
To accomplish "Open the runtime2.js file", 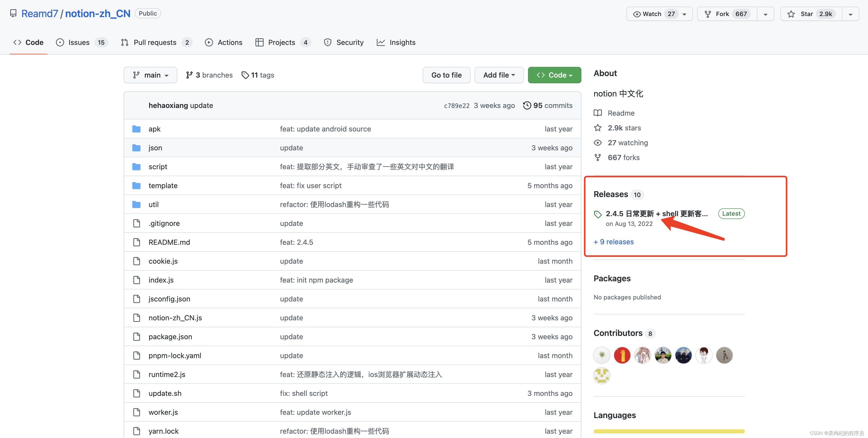I will [167, 374].
